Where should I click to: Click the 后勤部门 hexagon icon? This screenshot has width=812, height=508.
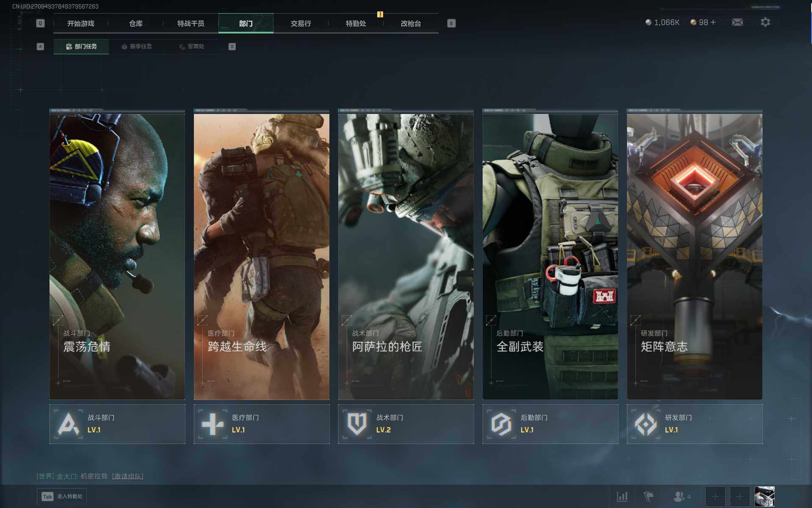(501, 424)
